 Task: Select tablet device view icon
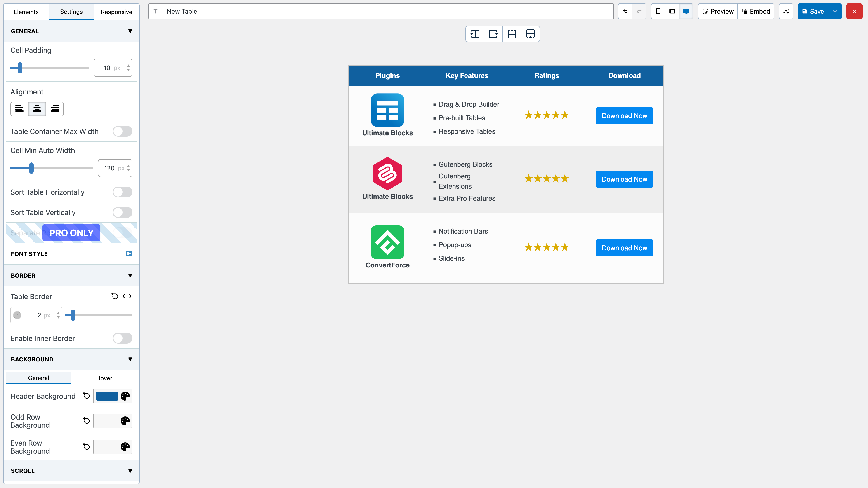coord(672,12)
